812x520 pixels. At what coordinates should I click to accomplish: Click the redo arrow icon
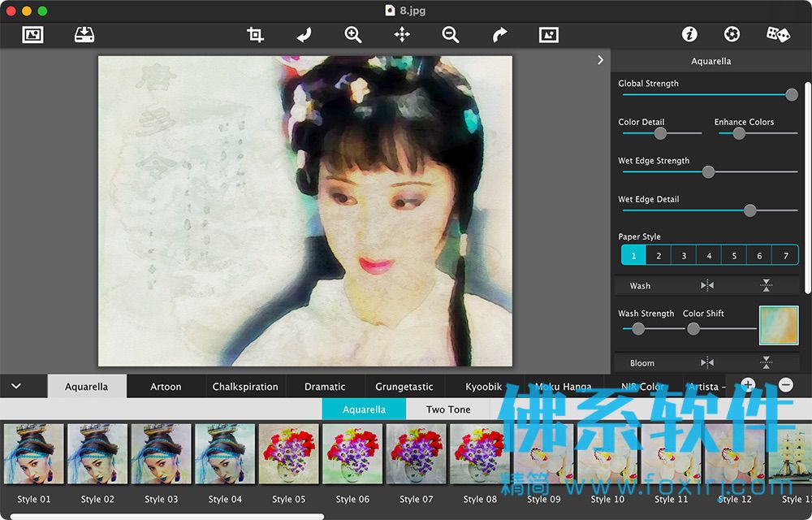point(499,35)
